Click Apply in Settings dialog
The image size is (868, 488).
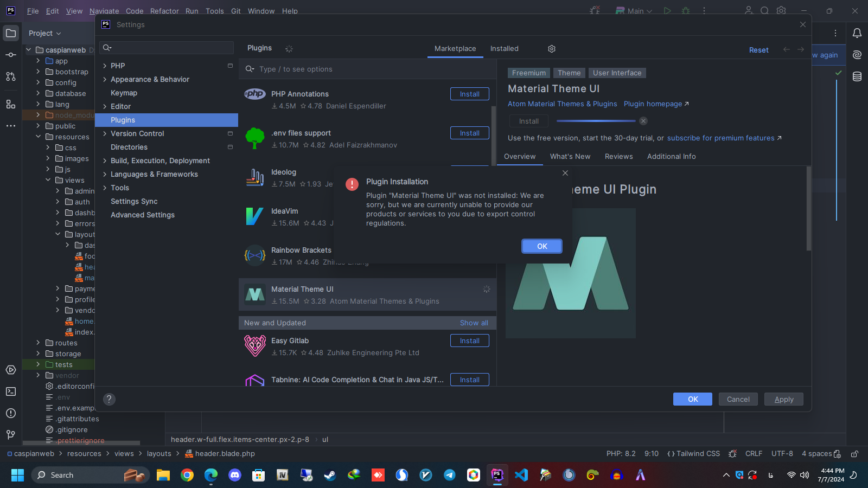(784, 399)
